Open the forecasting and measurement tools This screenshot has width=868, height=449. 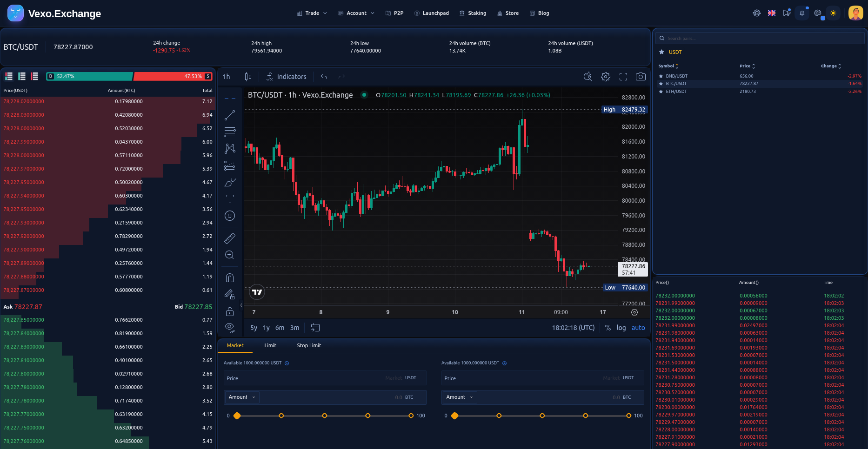click(x=230, y=165)
